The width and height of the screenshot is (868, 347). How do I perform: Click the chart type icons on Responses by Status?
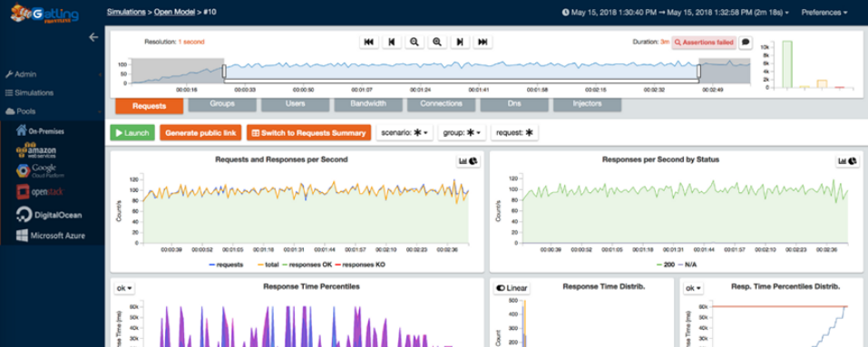847,161
